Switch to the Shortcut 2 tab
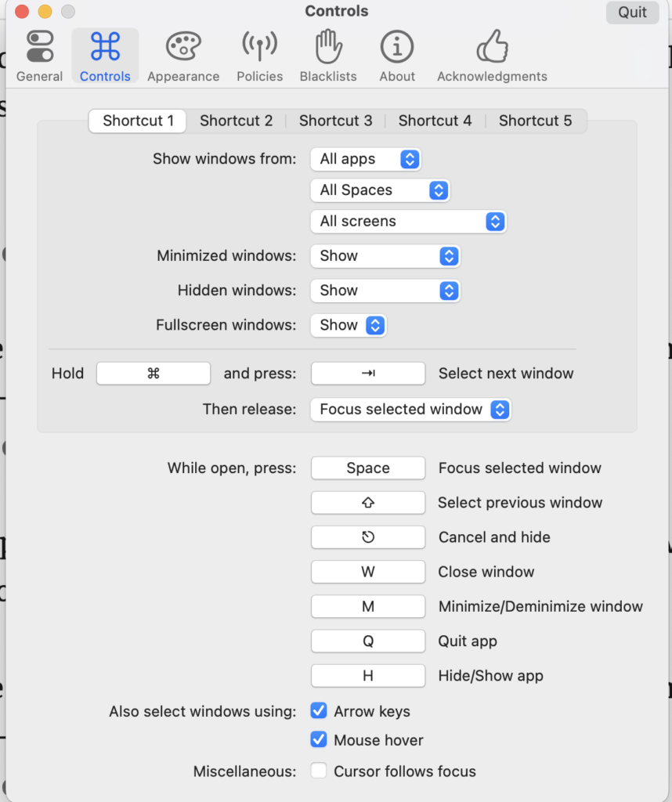This screenshot has height=802, width=672. click(236, 121)
